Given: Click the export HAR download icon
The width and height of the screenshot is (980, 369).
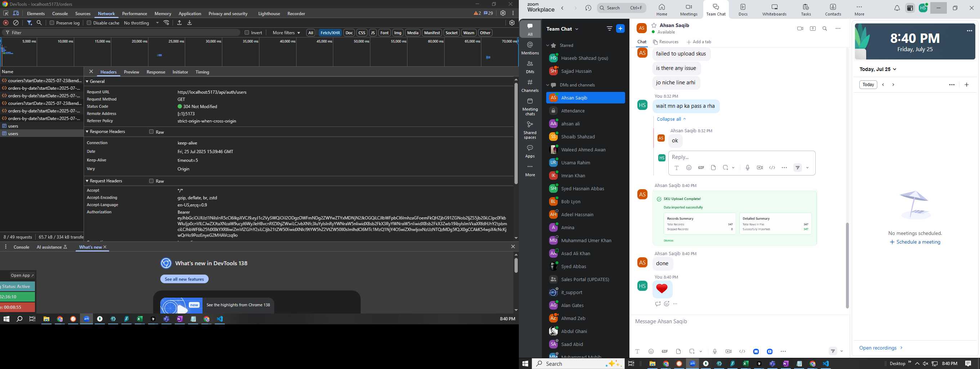Looking at the screenshot, I should [190, 23].
